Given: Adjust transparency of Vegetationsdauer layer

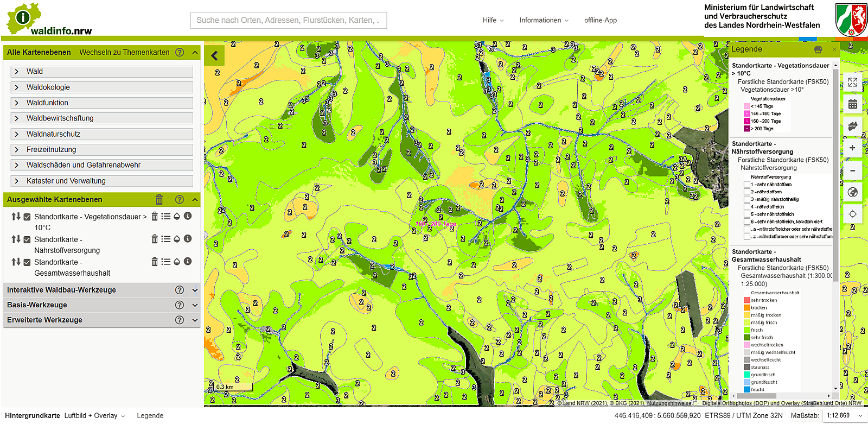Looking at the screenshot, I should (177, 216).
